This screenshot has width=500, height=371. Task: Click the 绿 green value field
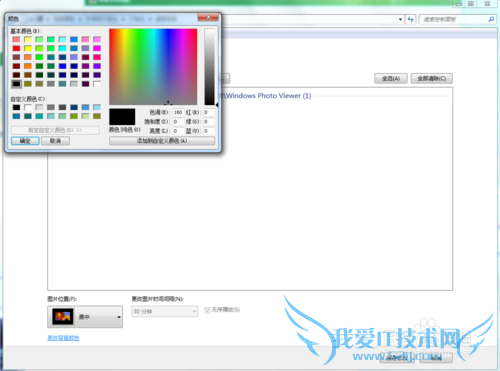point(209,122)
